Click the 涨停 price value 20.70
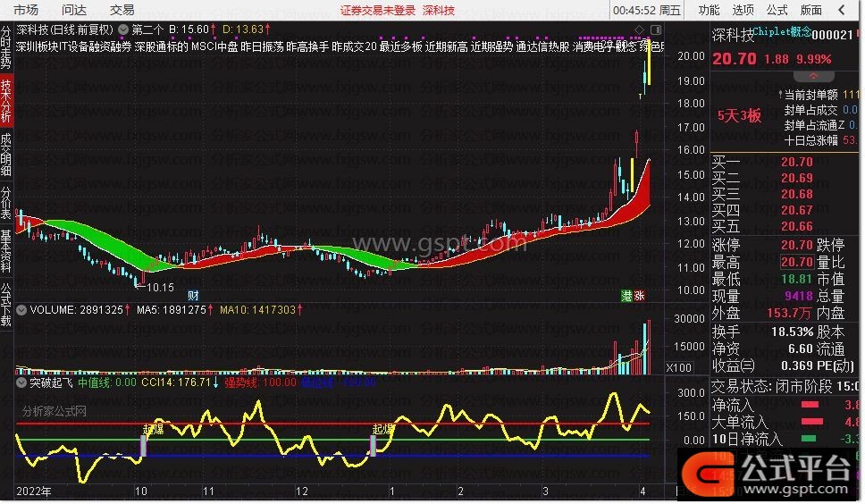865x504 pixels. (796, 246)
